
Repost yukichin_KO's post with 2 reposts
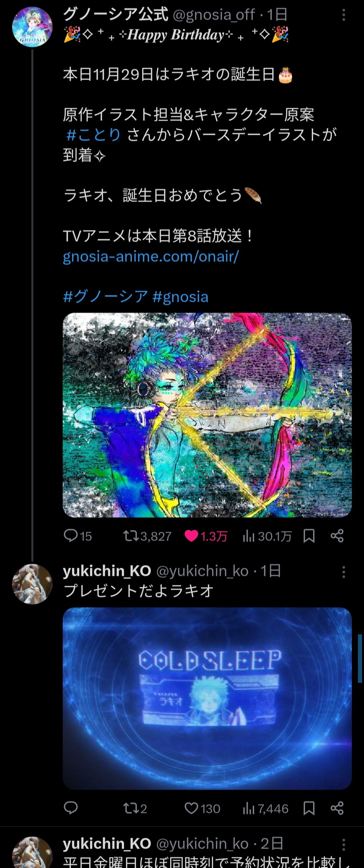tap(129, 808)
